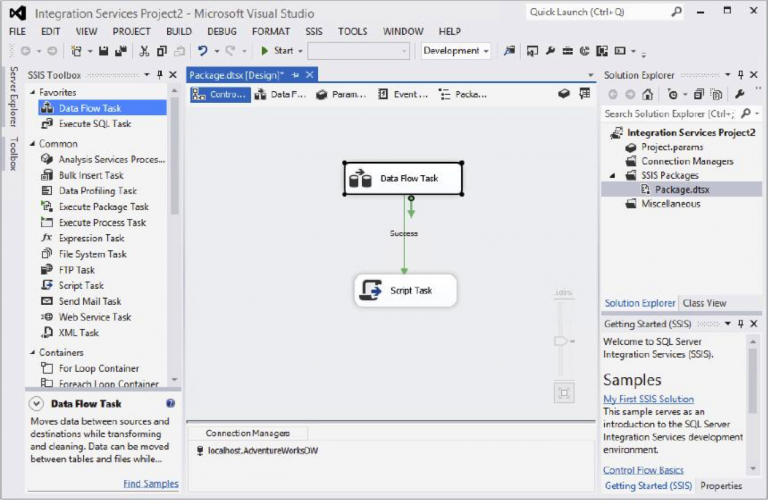Click the Undo arrow icon
The image size is (768, 500).
(202, 51)
